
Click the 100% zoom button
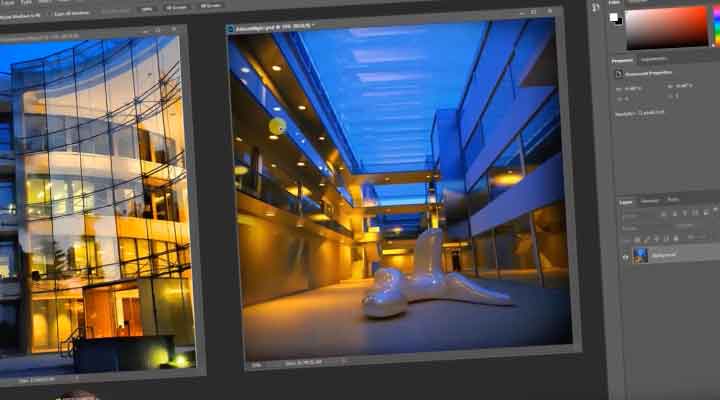tap(147, 9)
